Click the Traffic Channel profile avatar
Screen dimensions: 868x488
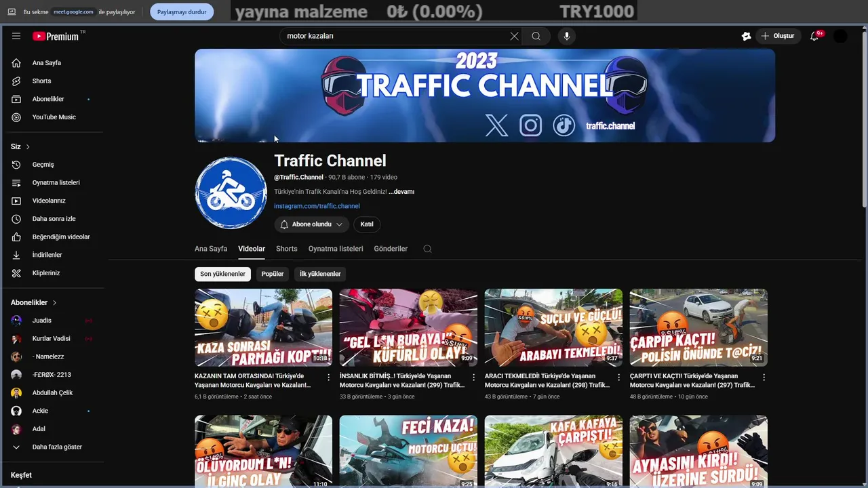click(x=231, y=192)
